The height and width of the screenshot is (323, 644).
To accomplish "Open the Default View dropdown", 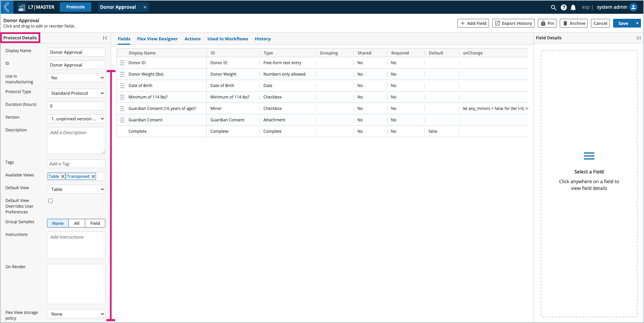I will [x=76, y=189].
